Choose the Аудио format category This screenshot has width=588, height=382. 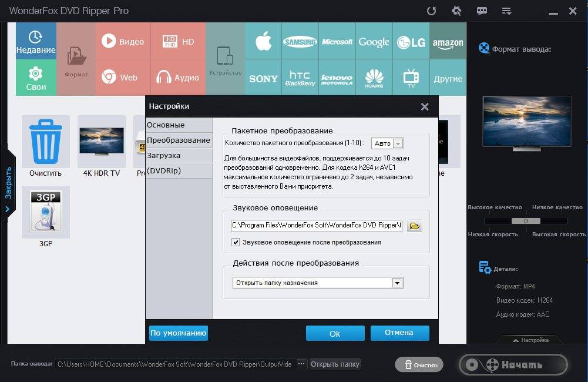pos(178,78)
